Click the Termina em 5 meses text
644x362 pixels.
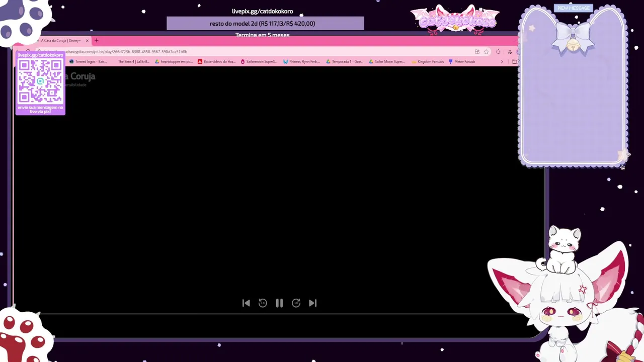pos(262,35)
